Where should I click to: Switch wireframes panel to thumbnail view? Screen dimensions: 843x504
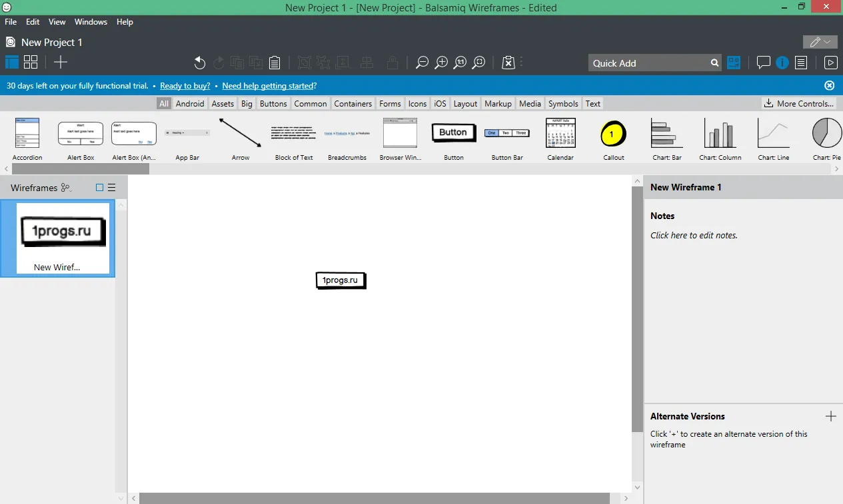click(x=100, y=188)
